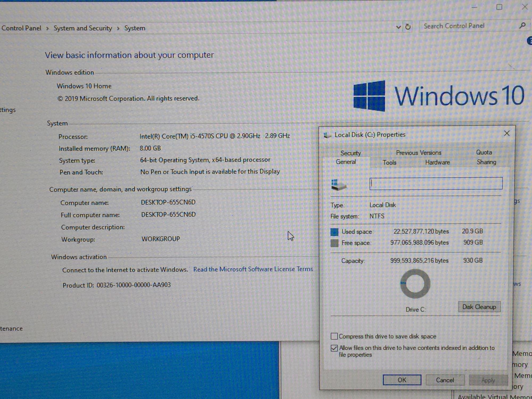Click the blue Used space color swatch

pyautogui.click(x=334, y=232)
